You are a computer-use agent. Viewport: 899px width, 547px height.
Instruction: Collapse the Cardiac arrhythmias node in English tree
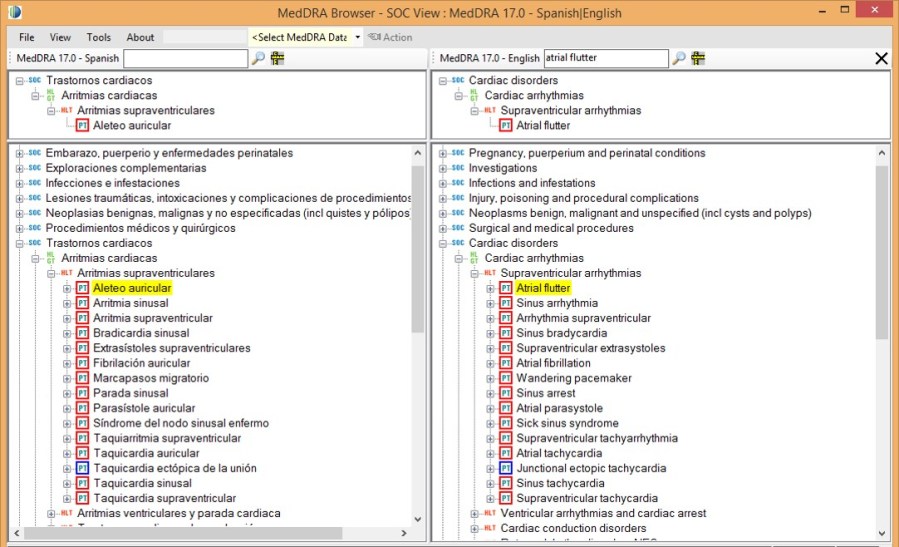pos(458,258)
